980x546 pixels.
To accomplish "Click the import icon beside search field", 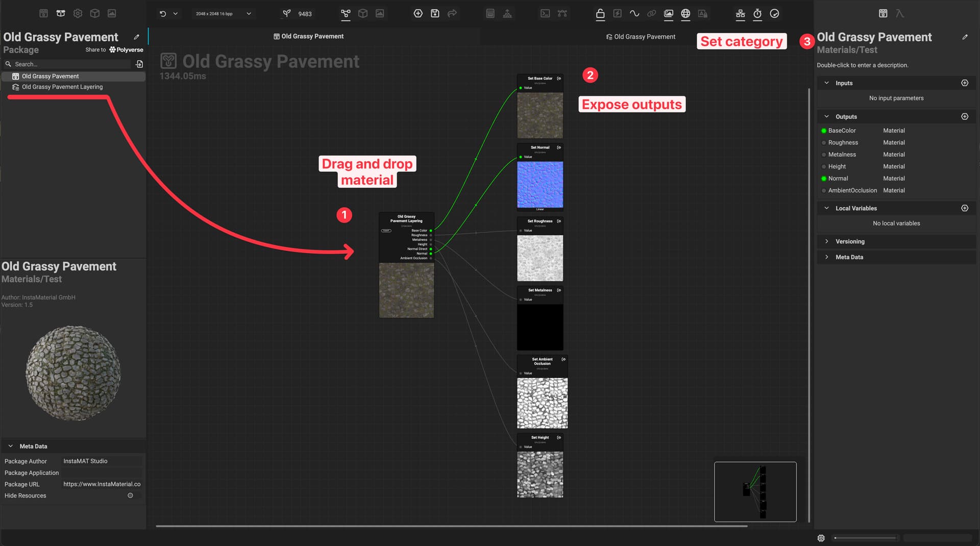I will click(139, 64).
